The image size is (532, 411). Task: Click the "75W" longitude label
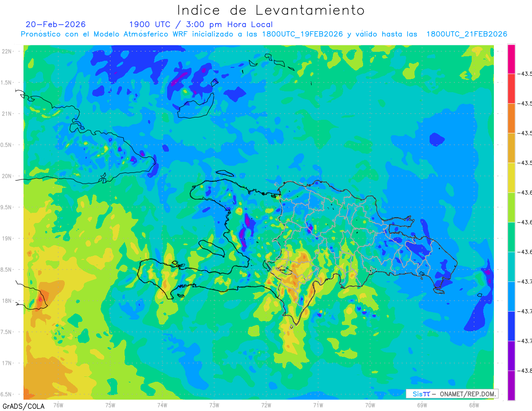tap(110, 405)
